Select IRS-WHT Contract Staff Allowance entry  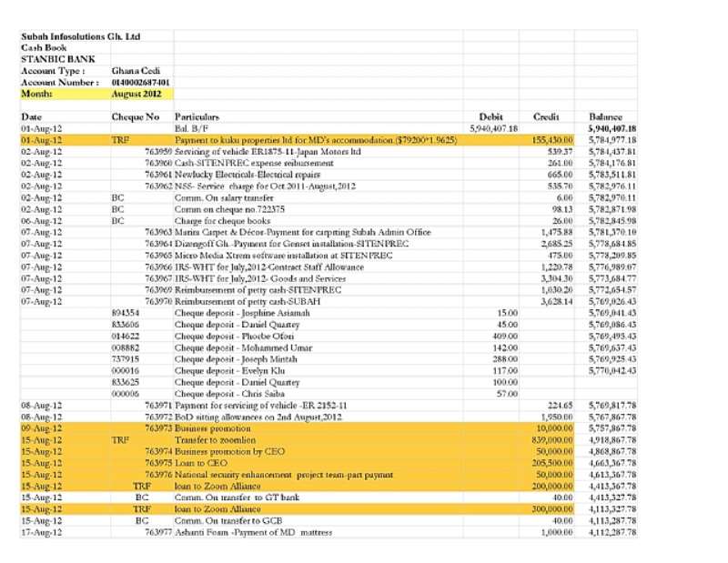point(269,266)
